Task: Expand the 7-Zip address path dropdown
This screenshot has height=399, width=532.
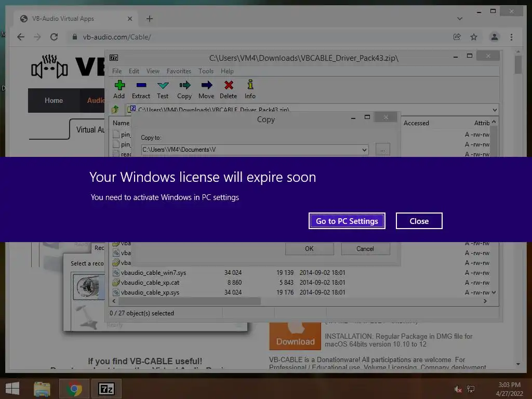Action: point(495,110)
